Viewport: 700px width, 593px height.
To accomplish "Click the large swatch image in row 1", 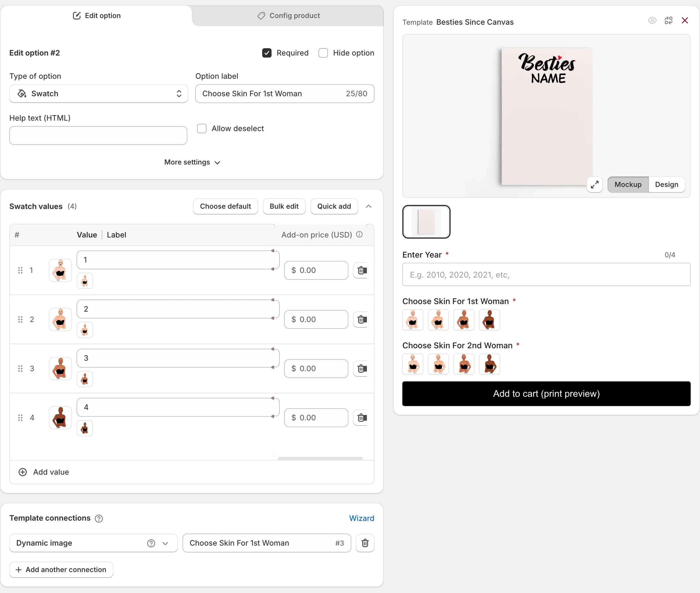I will pyautogui.click(x=60, y=270).
